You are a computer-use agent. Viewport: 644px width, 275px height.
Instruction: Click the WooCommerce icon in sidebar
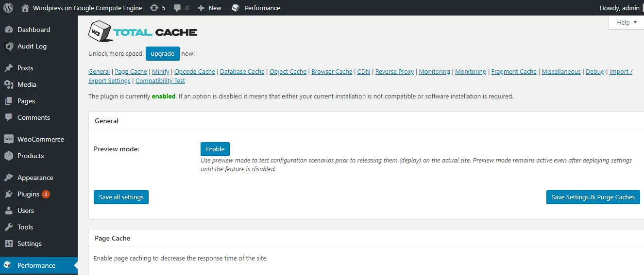click(9, 139)
